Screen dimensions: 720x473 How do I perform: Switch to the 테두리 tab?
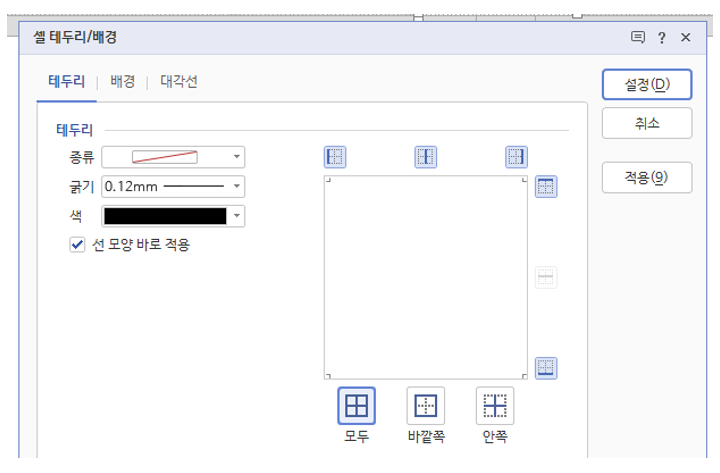[67, 82]
